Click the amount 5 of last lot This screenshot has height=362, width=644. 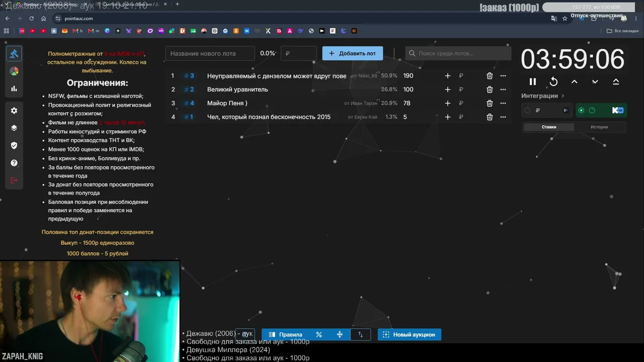(405, 117)
